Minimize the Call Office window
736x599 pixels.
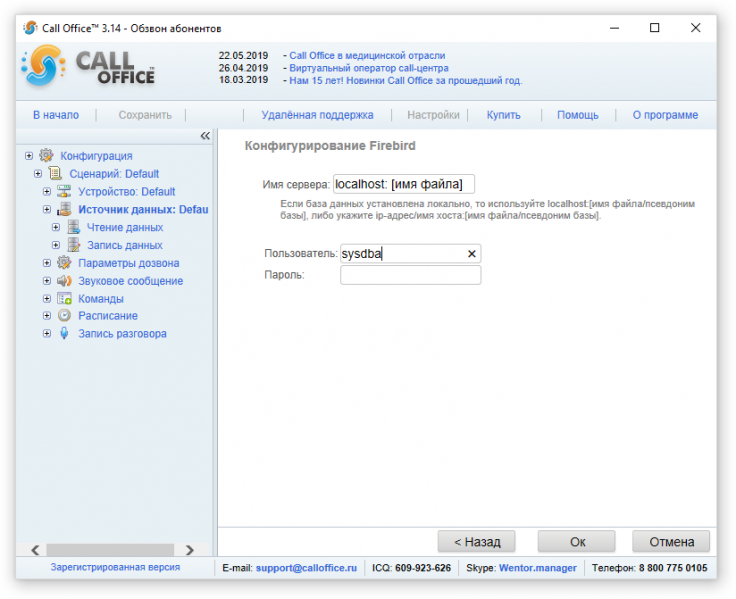614,28
